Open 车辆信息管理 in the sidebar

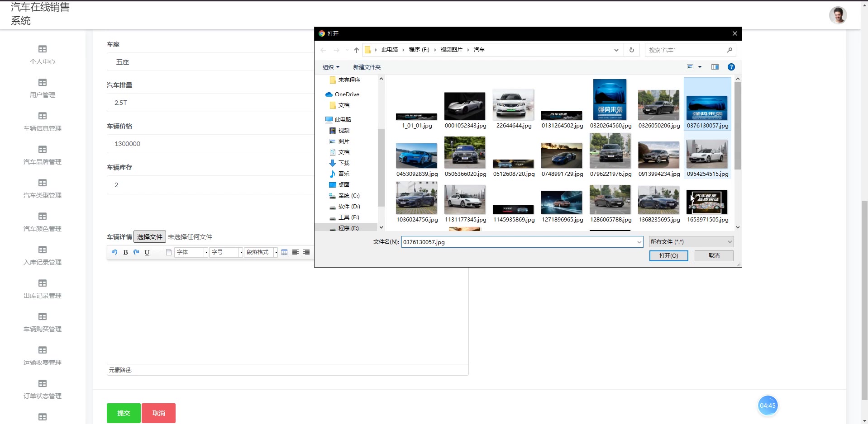(43, 122)
